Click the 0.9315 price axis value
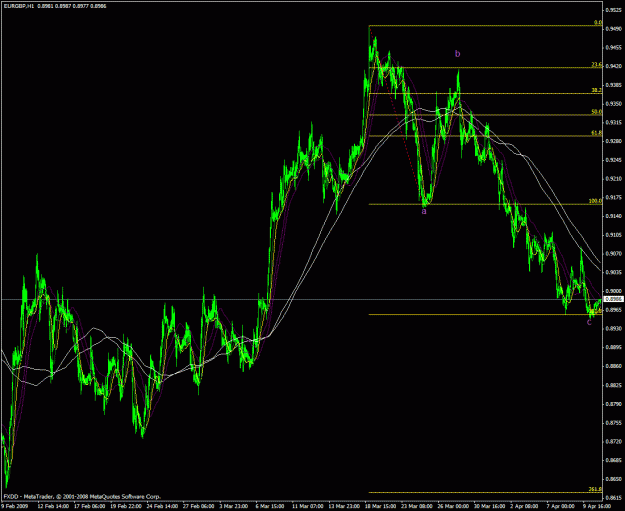 point(613,122)
